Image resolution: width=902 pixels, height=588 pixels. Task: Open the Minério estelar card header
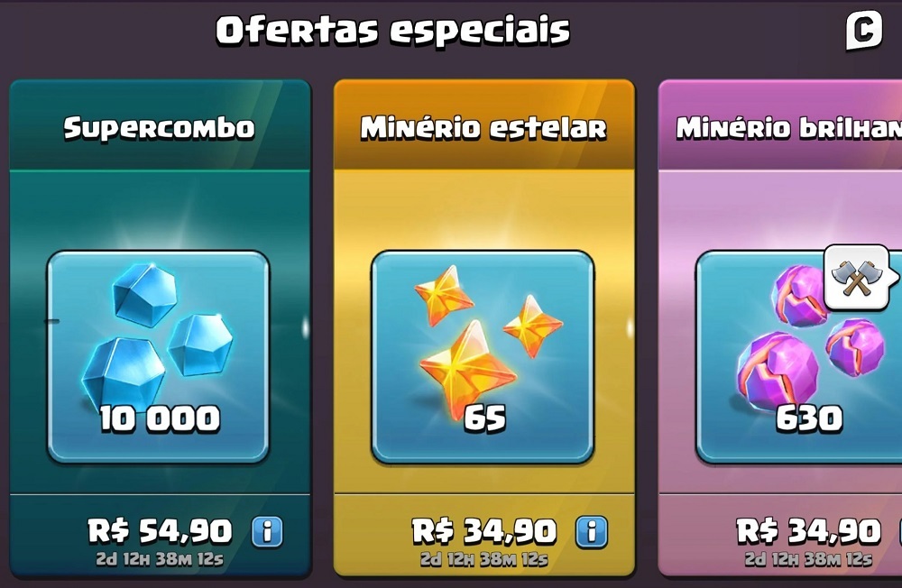coord(484,127)
